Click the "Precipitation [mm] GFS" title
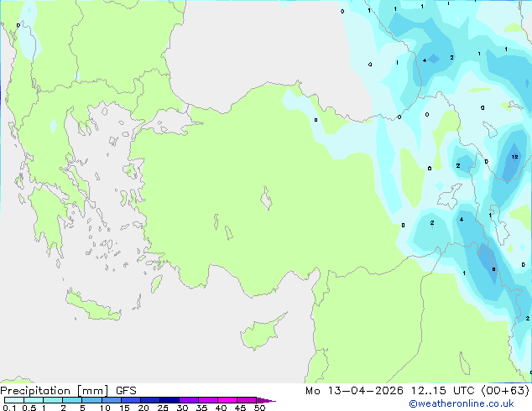 point(68,391)
